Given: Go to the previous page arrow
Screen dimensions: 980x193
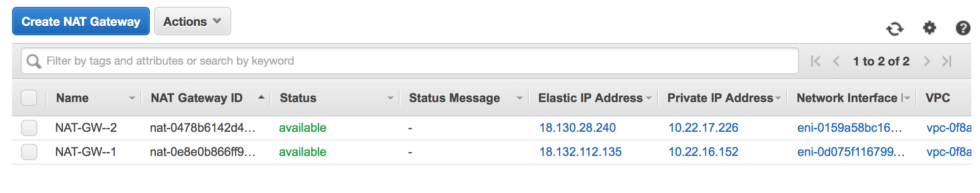Looking at the screenshot, I should pyautogui.click(x=836, y=61).
